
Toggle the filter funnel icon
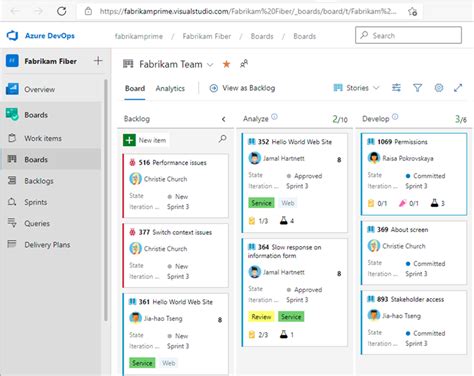point(417,88)
